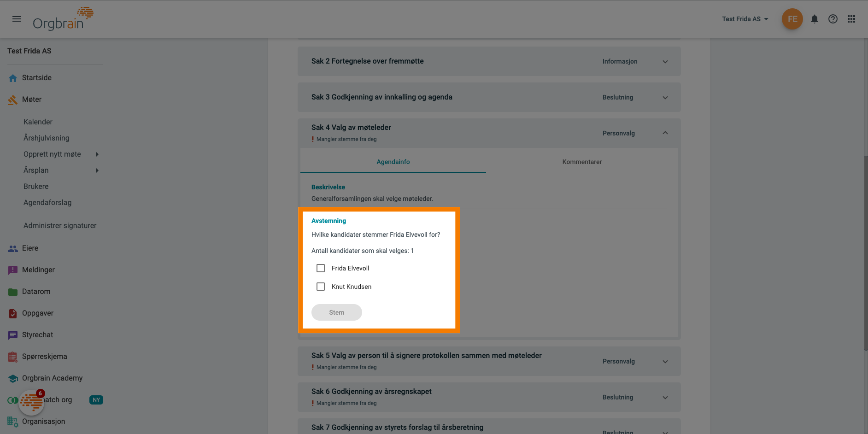This screenshot has height=434, width=868.
Task: Click the Startside home icon
Action: [x=13, y=78]
